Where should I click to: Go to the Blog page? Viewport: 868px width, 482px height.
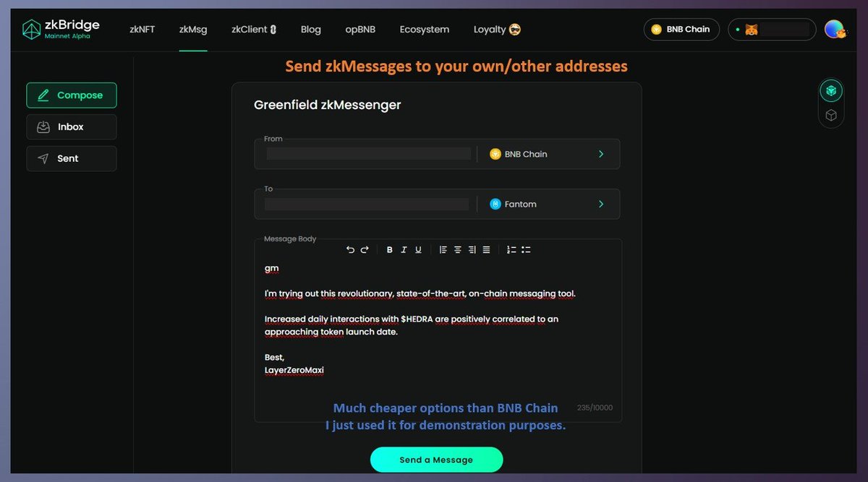[310, 30]
